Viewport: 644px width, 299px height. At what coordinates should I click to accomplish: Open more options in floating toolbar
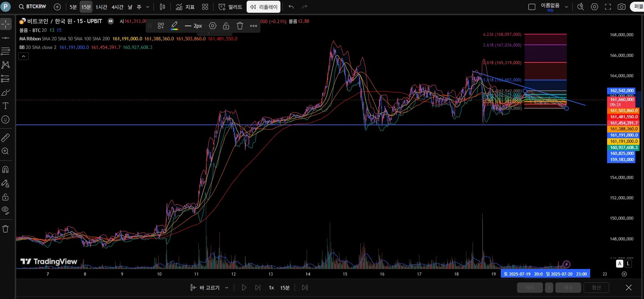(x=254, y=26)
